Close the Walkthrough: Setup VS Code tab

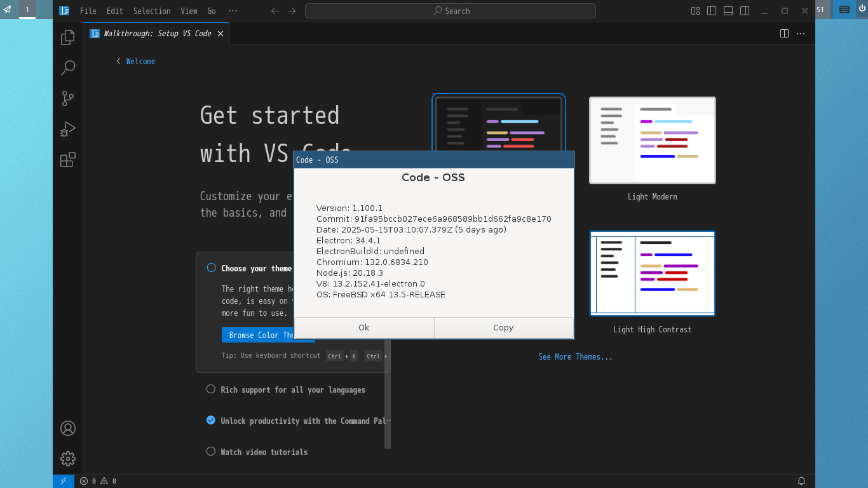coord(220,34)
